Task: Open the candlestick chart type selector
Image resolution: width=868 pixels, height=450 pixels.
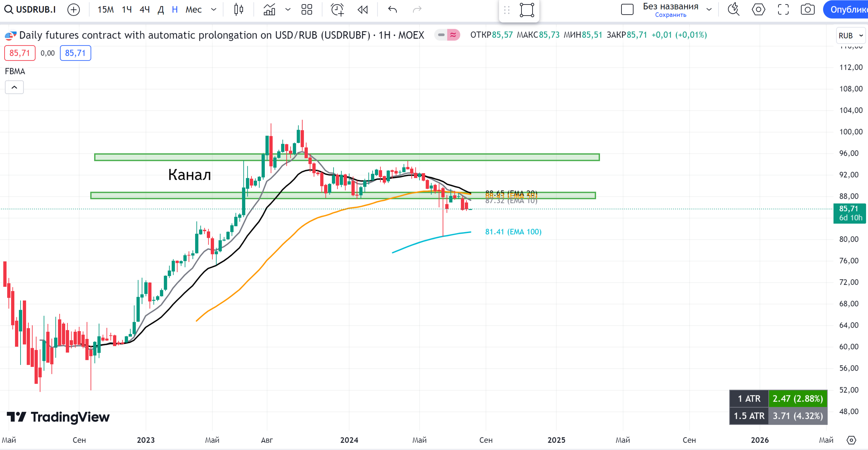Action: (x=238, y=9)
